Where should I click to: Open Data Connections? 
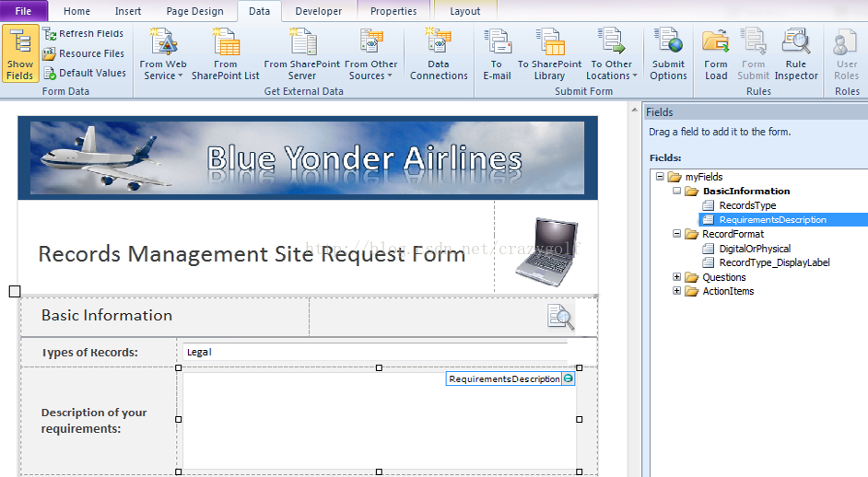pyautogui.click(x=439, y=54)
